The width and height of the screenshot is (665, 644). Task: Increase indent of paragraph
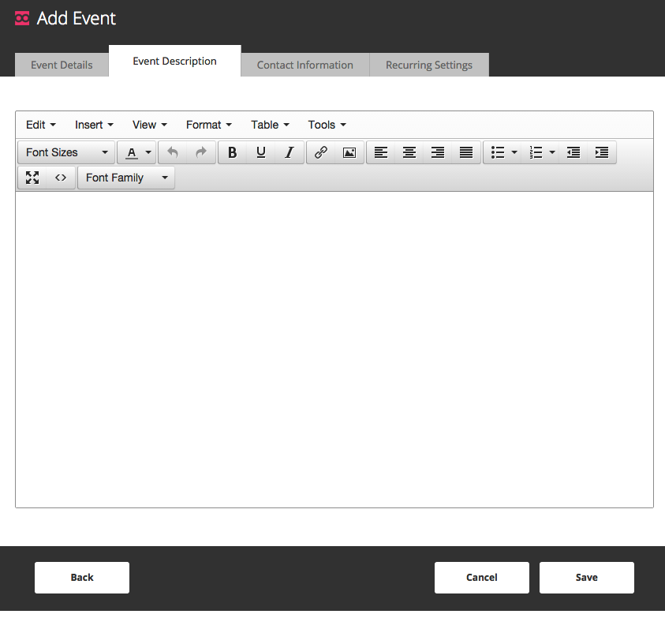[602, 152]
